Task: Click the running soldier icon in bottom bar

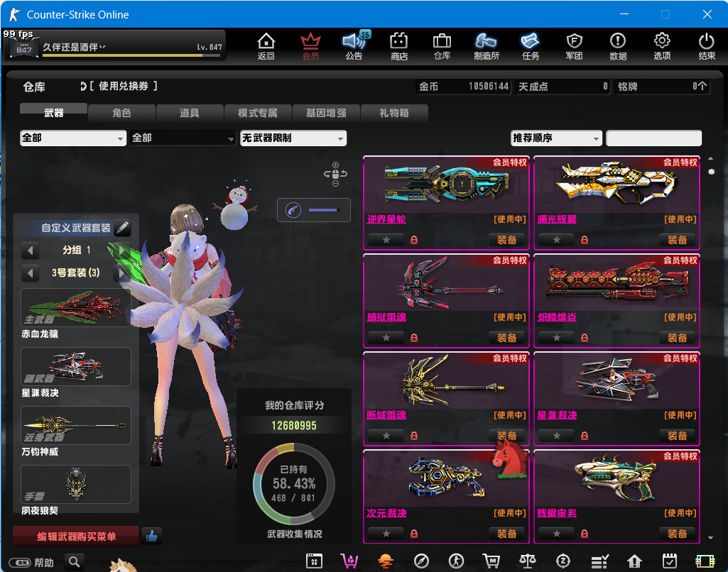Action: [457, 561]
